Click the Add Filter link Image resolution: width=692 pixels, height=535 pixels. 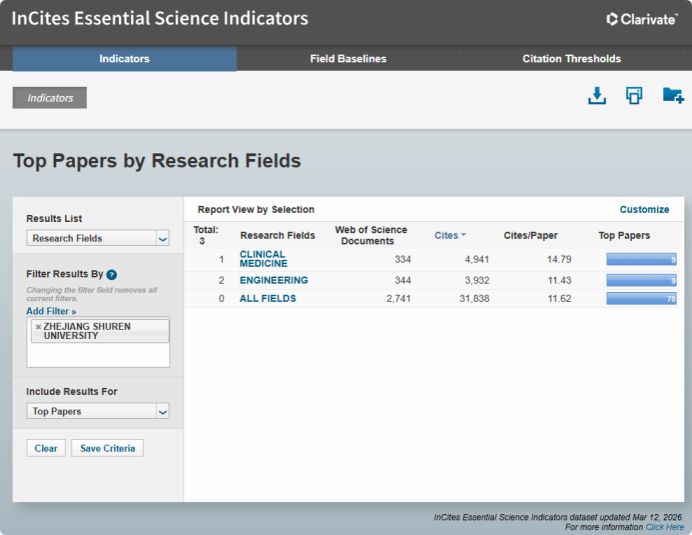pyautogui.click(x=51, y=311)
